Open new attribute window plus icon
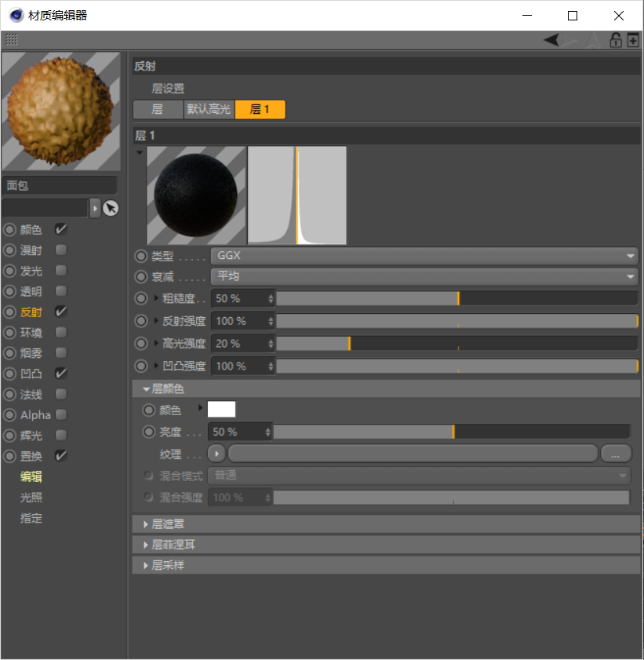The width and height of the screenshot is (644, 660). pos(633,40)
